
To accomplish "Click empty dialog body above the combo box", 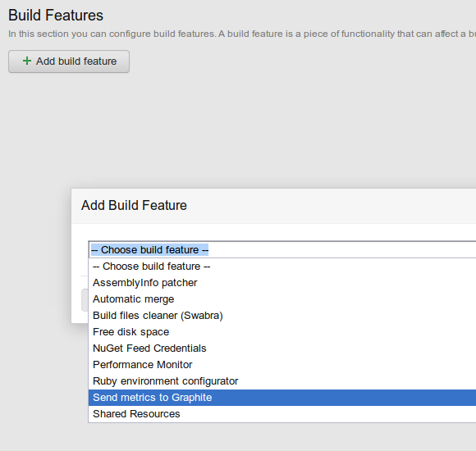I will pyautogui.click(x=273, y=232).
